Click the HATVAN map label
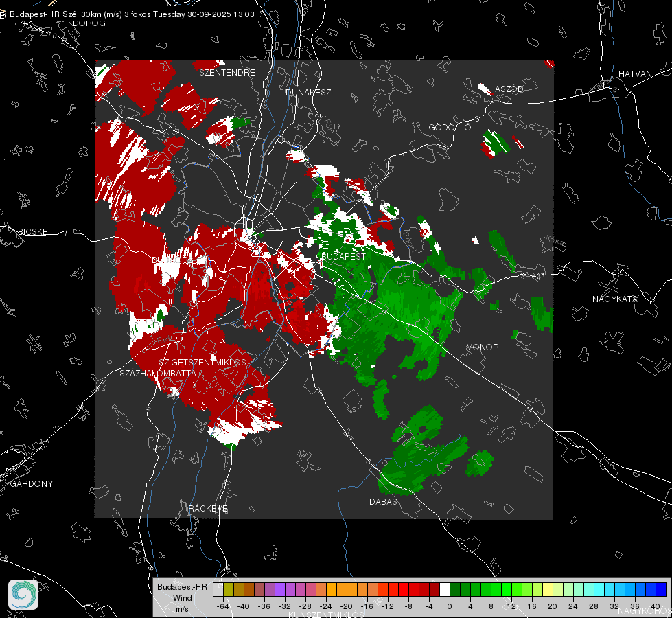 (635, 74)
